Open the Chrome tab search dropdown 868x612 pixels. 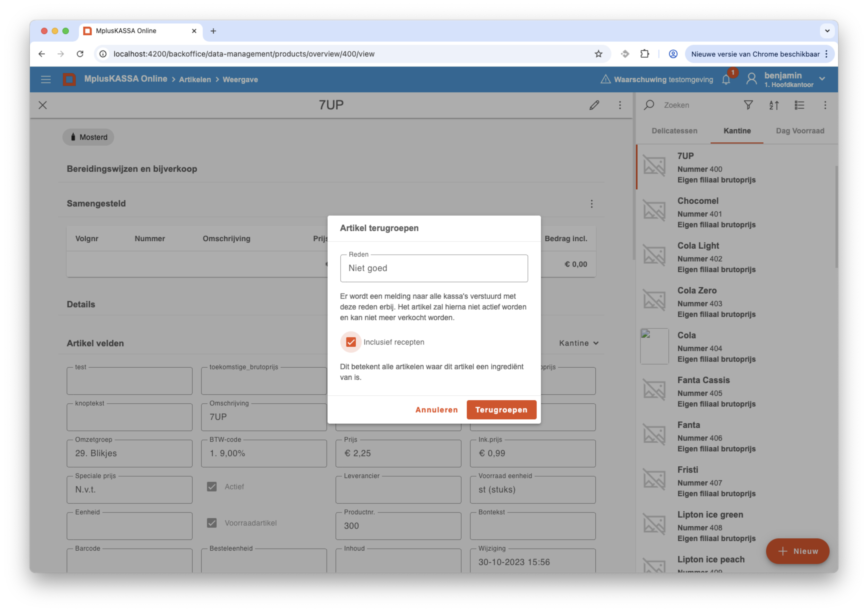coord(827,31)
